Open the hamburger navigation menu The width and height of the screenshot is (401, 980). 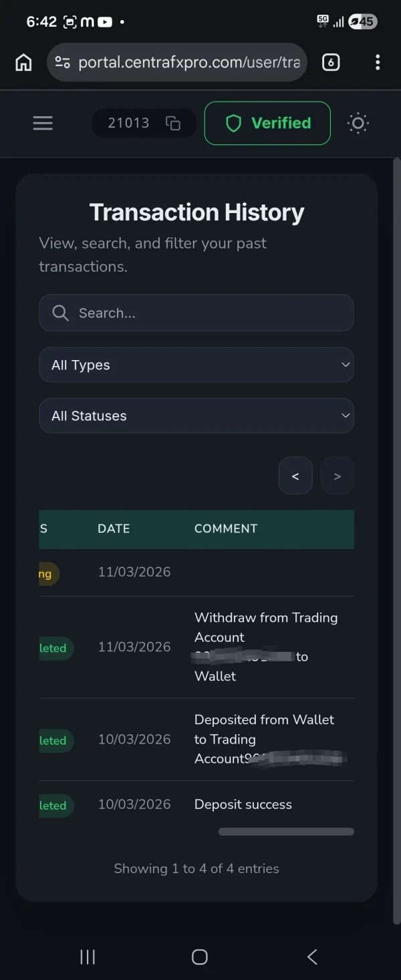(43, 123)
